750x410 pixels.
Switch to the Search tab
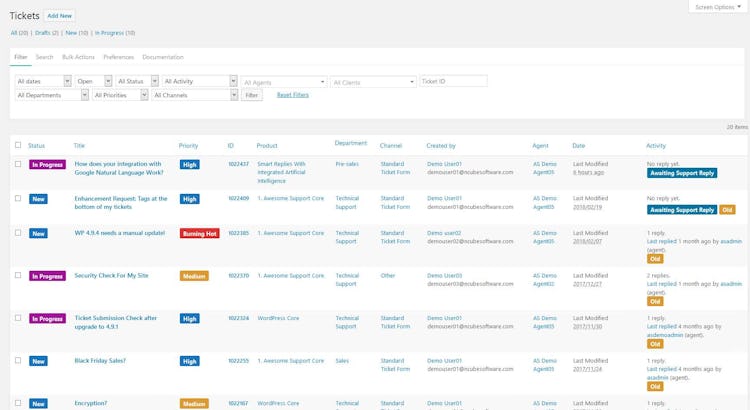tap(44, 57)
